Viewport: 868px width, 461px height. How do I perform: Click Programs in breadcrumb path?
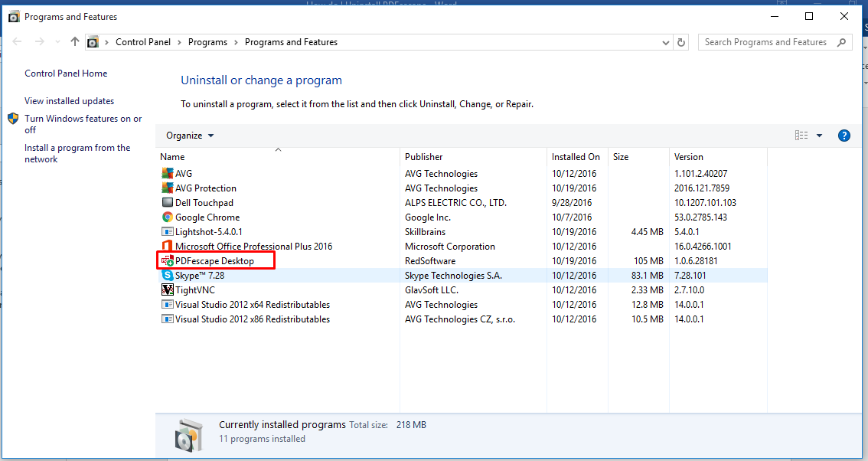[x=207, y=42]
